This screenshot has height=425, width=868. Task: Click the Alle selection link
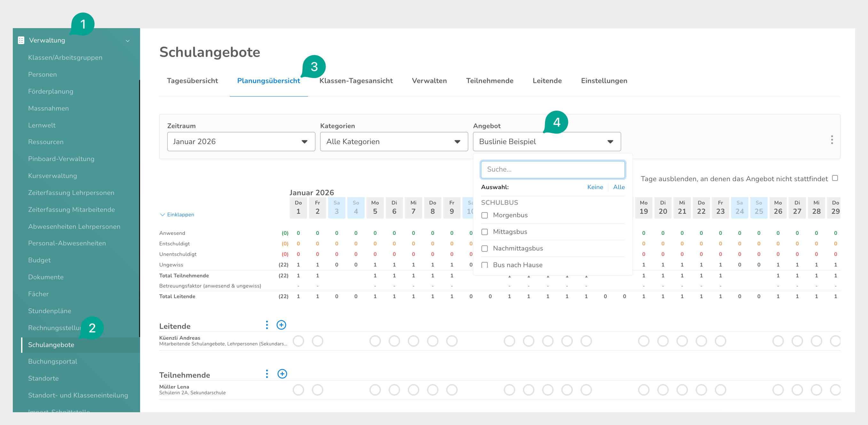click(x=618, y=187)
